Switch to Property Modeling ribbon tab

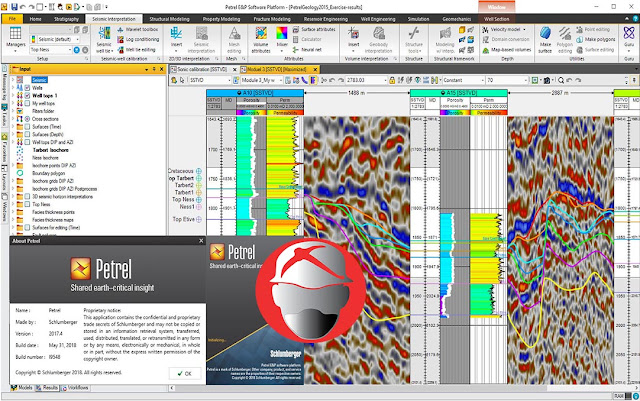221,19
